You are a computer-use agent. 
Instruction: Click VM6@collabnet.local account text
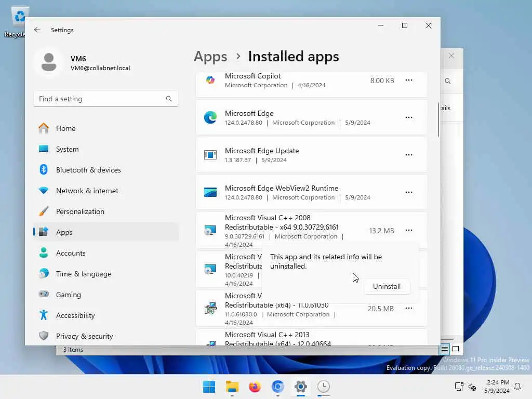point(100,68)
